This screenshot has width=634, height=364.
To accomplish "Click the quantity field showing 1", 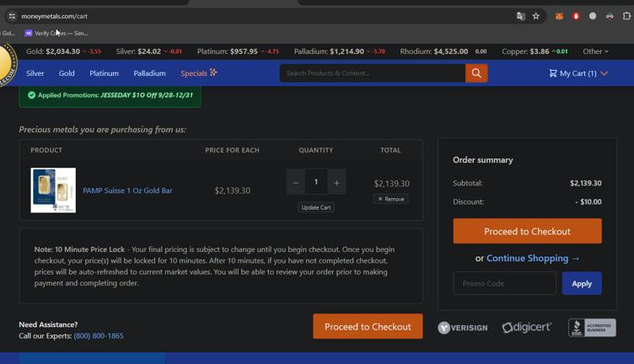I will tap(316, 182).
